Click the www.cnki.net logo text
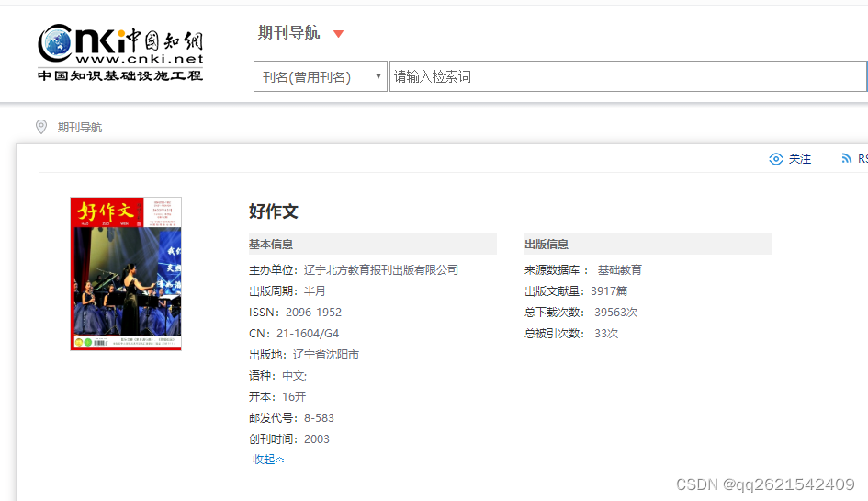The height and width of the screenshot is (501, 868). pyautogui.click(x=140, y=59)
